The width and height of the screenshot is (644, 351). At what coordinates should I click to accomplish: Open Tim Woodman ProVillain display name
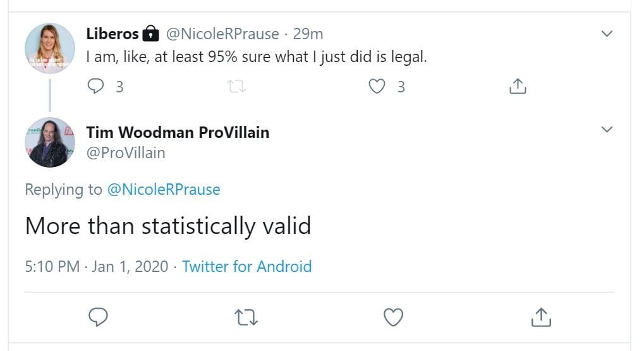pyautogui.click(x=178, y=132)
